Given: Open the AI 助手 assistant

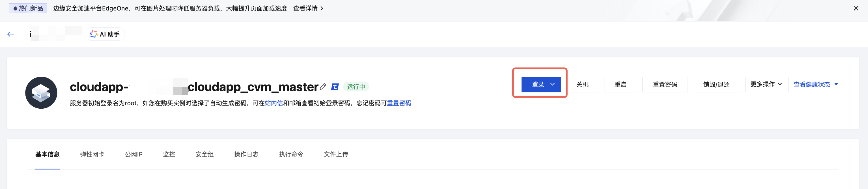Looking at the screenshot, I should pyautogui.click(x=105, y=34).
